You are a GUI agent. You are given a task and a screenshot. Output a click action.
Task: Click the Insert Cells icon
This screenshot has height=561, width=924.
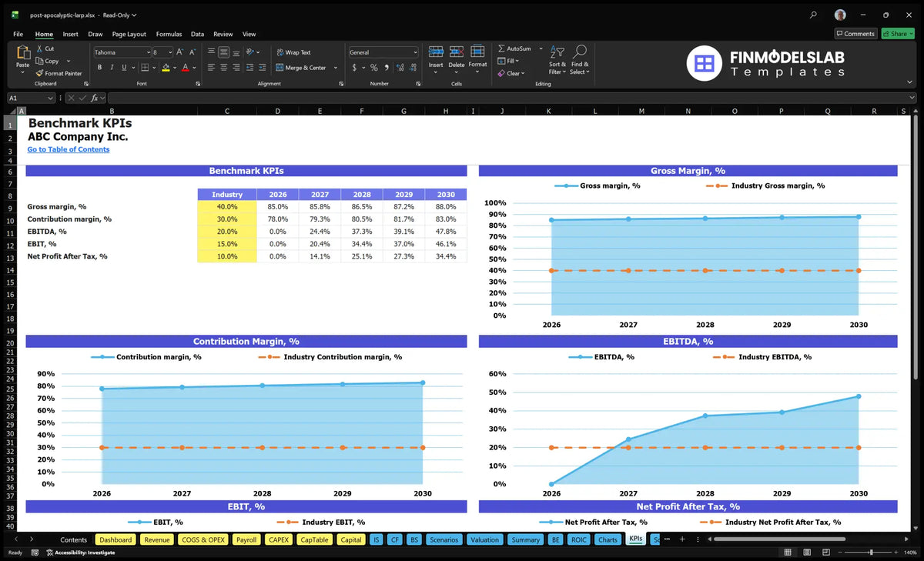click(436, 52)
